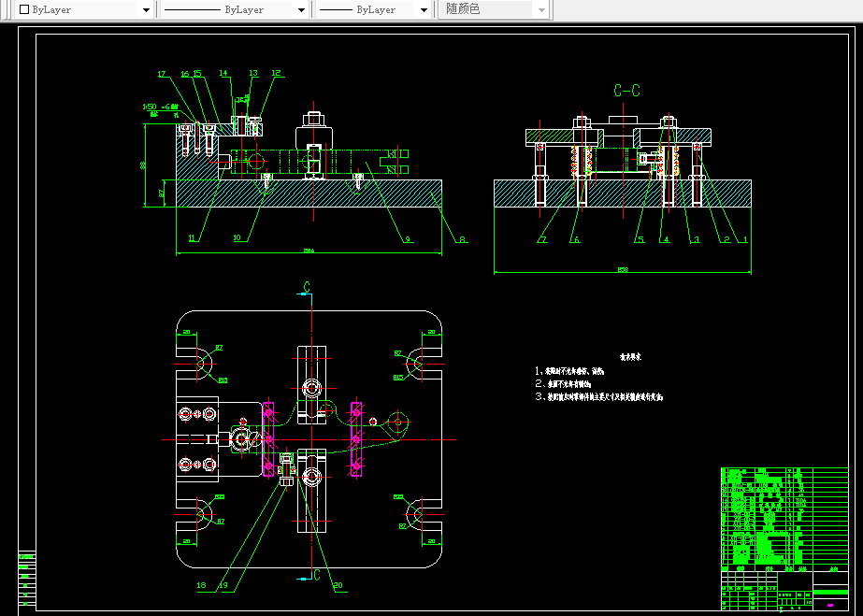
Task: Select part number 7 in section C-C
Action: 541,240
